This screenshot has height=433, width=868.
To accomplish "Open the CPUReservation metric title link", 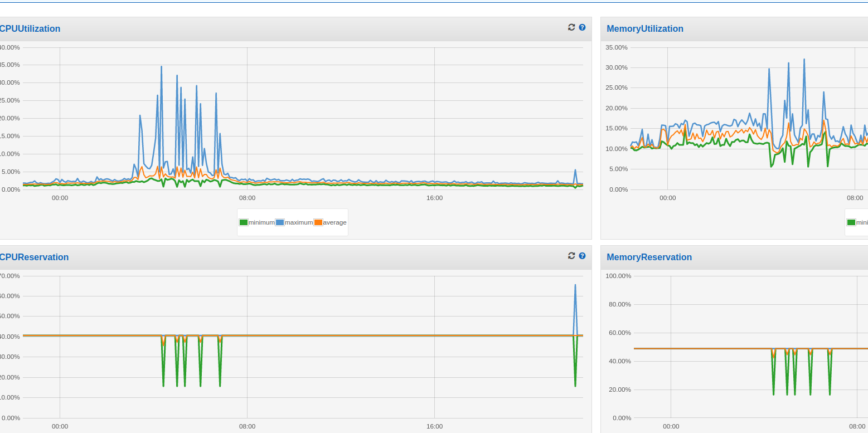I will tap(34, 257).
